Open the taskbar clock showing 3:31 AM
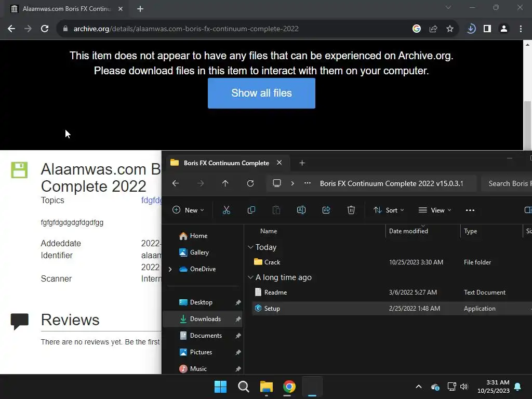532x399 pixels. [494, 387]
